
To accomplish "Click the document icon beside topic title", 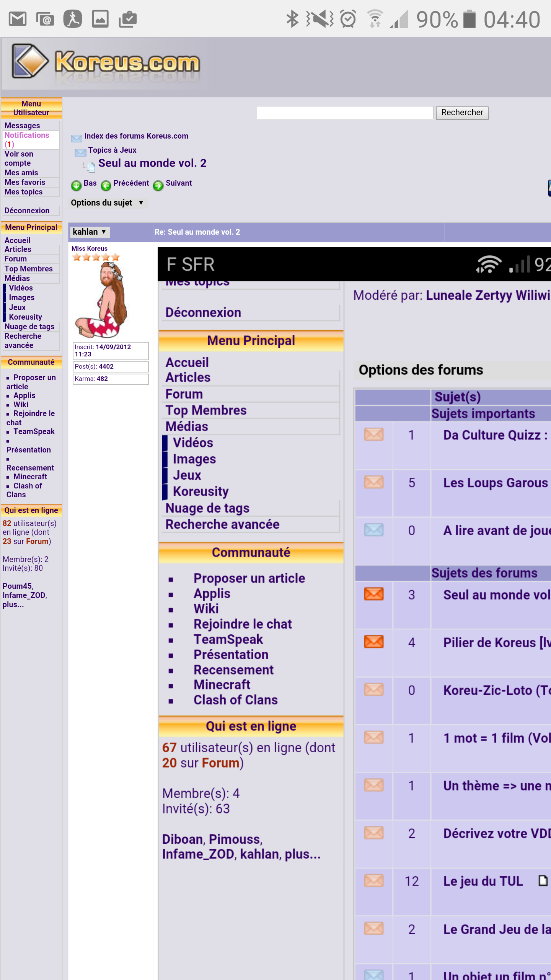I will click(x=90, y=167).
